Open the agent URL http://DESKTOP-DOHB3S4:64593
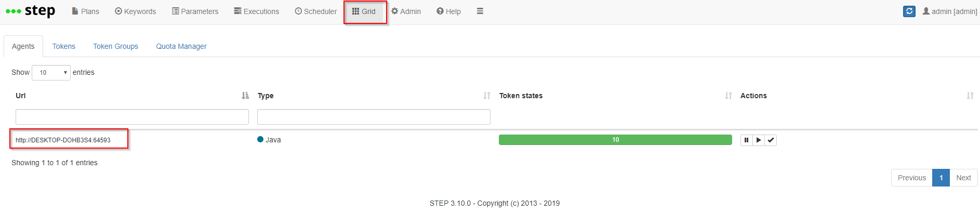This screenshot has width=980, height=213. tap(63, 140)
